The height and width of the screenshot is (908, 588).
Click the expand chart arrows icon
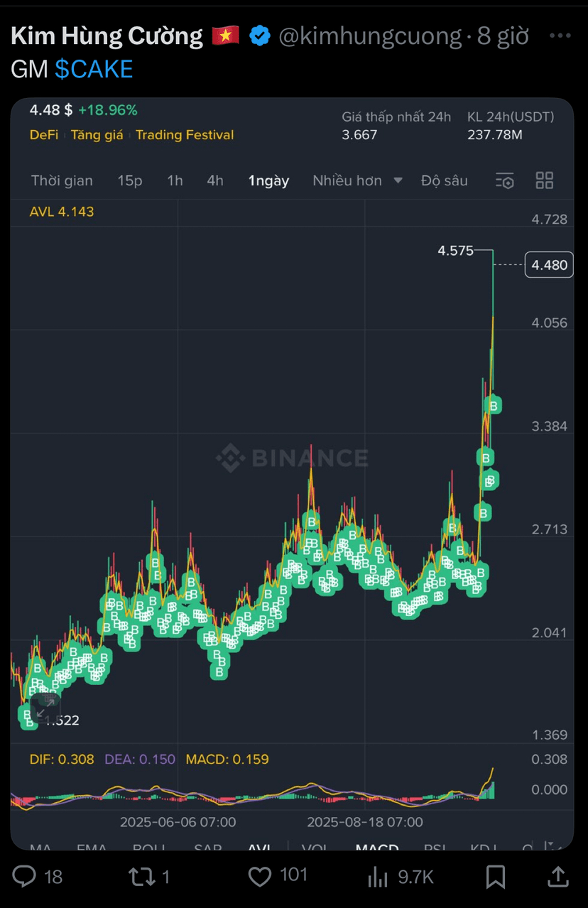click(45, 707)
